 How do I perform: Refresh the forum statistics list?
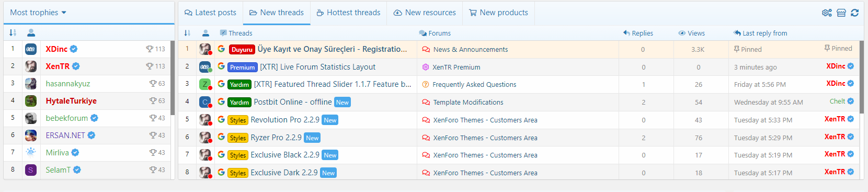pos(855,13)
